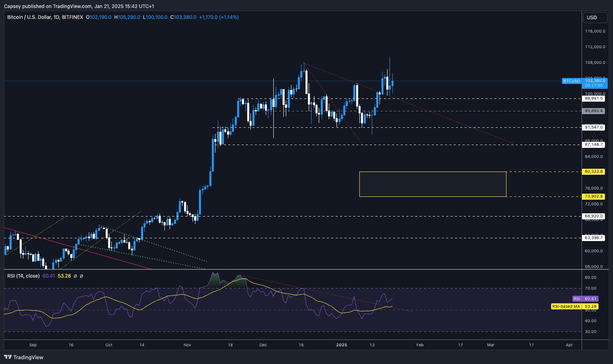613x364 pixels.
Task: Open the RSI (14, close) indicator legend
Action: (23, 276)
